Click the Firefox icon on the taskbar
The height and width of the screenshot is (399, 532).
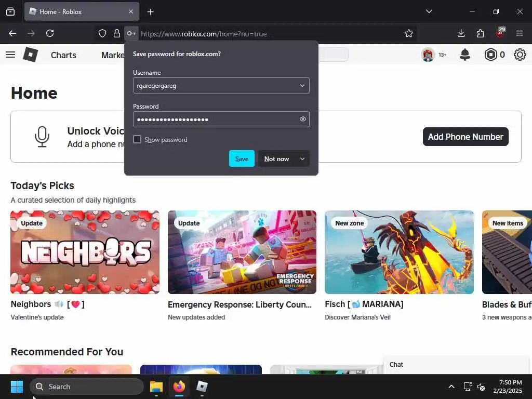(x=179, y=387)
